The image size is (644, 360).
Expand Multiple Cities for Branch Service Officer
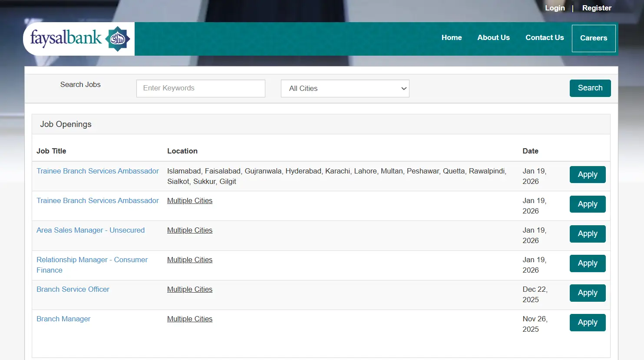coord(190,289)
